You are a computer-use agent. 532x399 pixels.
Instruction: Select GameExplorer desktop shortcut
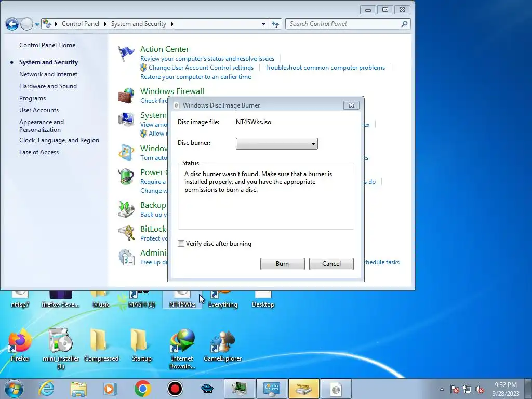click(222, 345)
